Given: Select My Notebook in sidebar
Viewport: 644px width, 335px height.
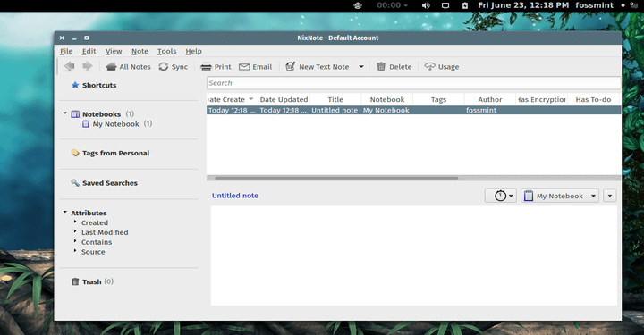Looking at the screenshot, I should (x=115, y=124).
